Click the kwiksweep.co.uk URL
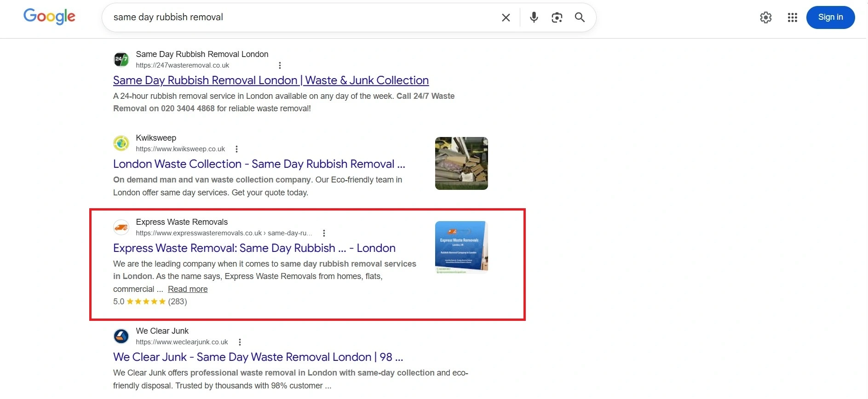 (x=180, y=149)
